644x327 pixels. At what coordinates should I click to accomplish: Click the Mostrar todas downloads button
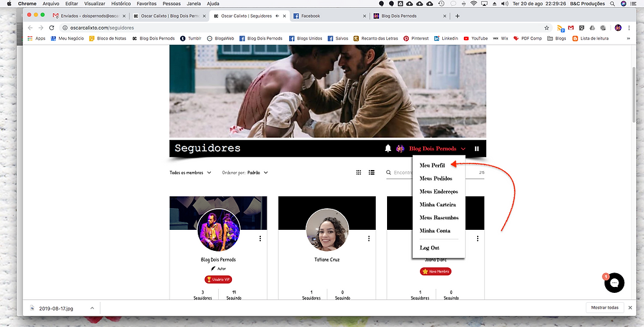(x=605, y=308)
